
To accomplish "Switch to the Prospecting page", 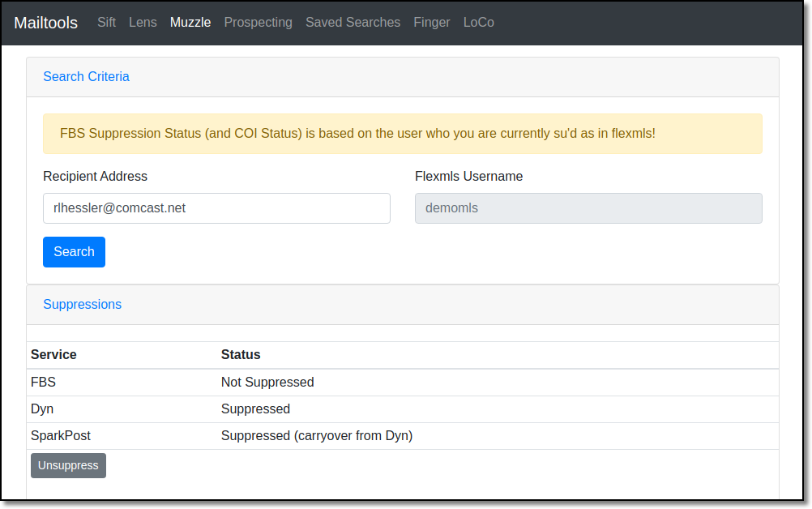I will (258, 22).
